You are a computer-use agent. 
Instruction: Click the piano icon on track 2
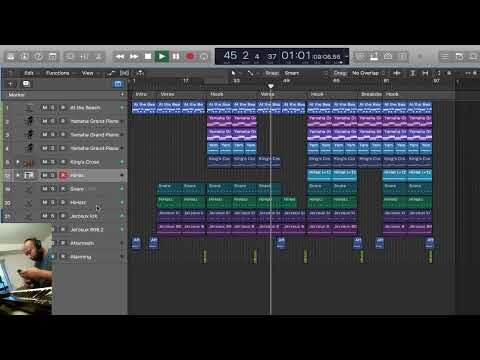(29, 121)
